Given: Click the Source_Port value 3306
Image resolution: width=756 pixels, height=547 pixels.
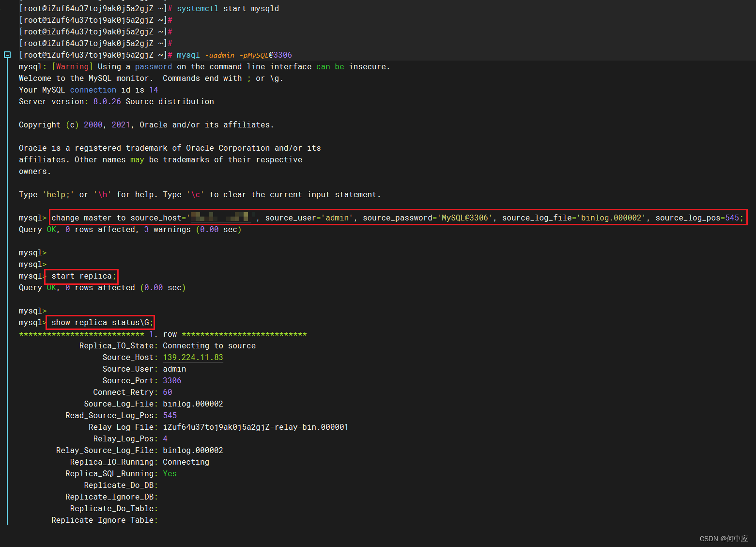Looking at the screenshot, I should [172, 381].
